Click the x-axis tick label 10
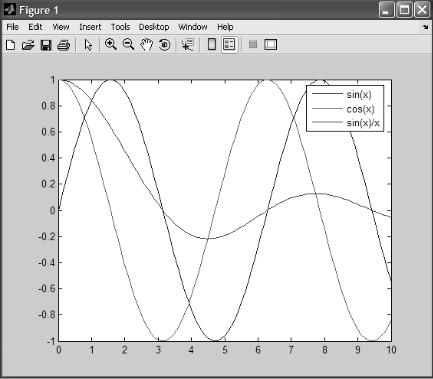The width and height of the screenshot is (433, 379). 391,350
